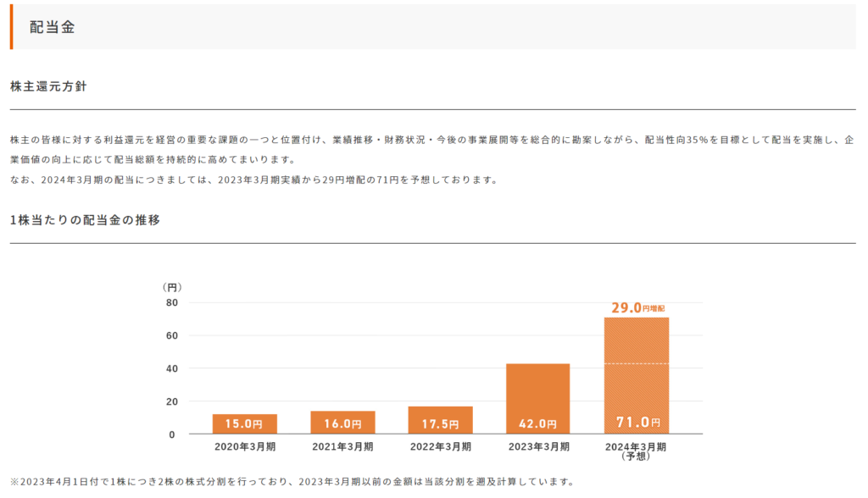This screenshot has width=868, height=498.
Task: Click the 2023年3月期 bar showing 42.0円
Action: tap(538, 399)
